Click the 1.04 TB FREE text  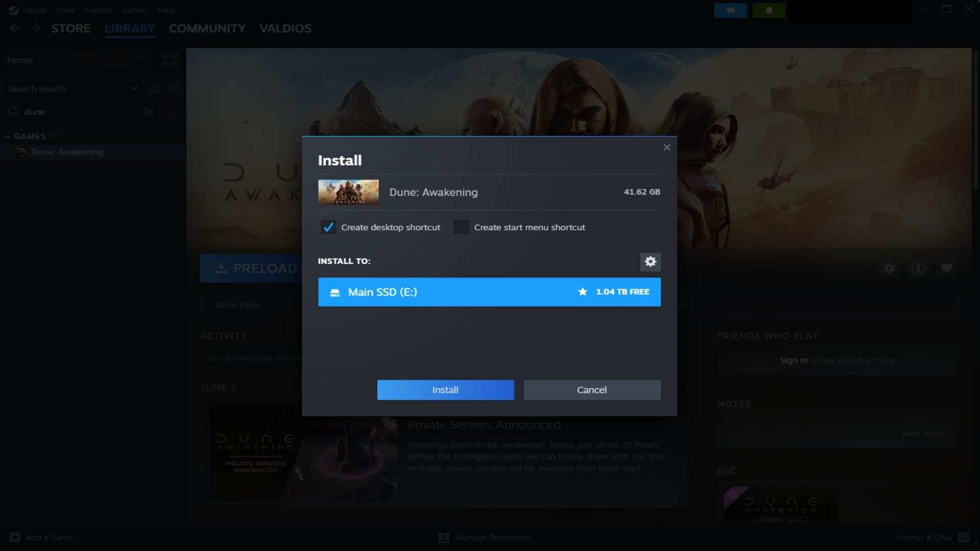(623, 292)
